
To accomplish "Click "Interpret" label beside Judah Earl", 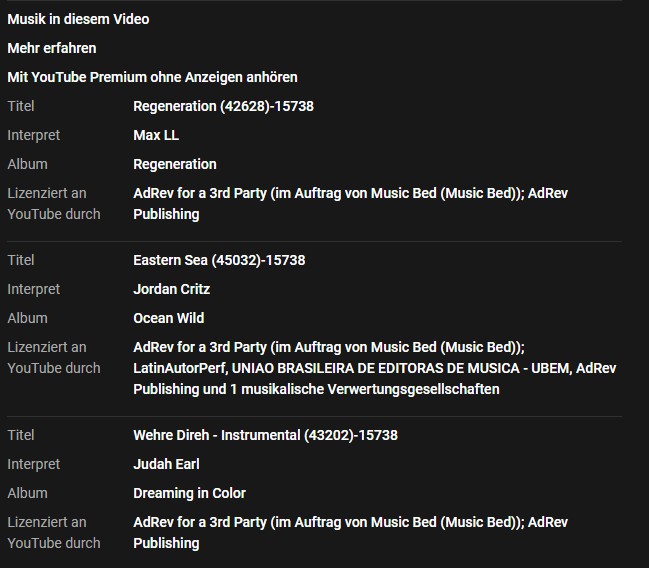I will (x=34, y=464).
